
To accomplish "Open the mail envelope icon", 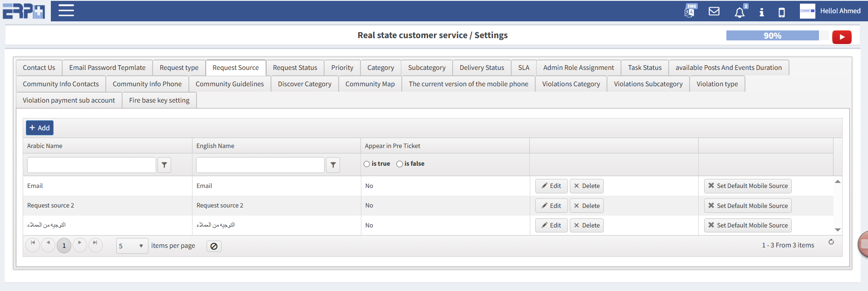I will 714,11.
